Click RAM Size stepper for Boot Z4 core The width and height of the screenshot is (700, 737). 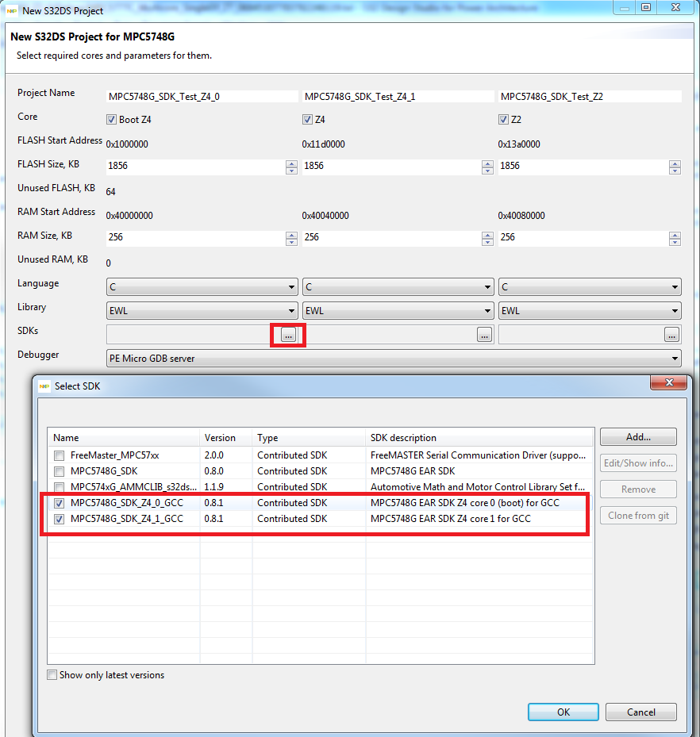(291, 238)
